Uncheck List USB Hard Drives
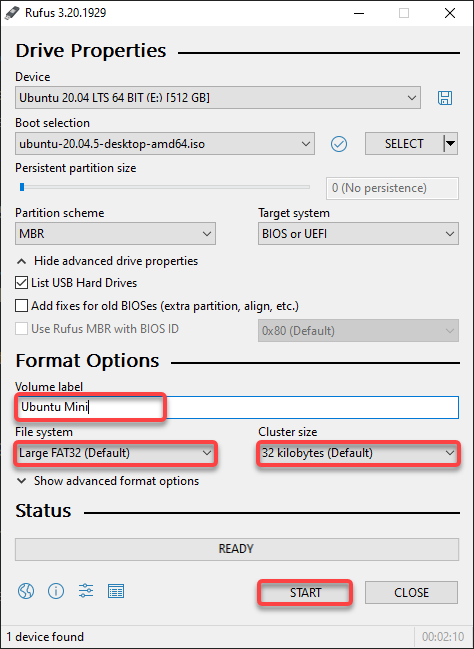474x649 pixels. 22,283
